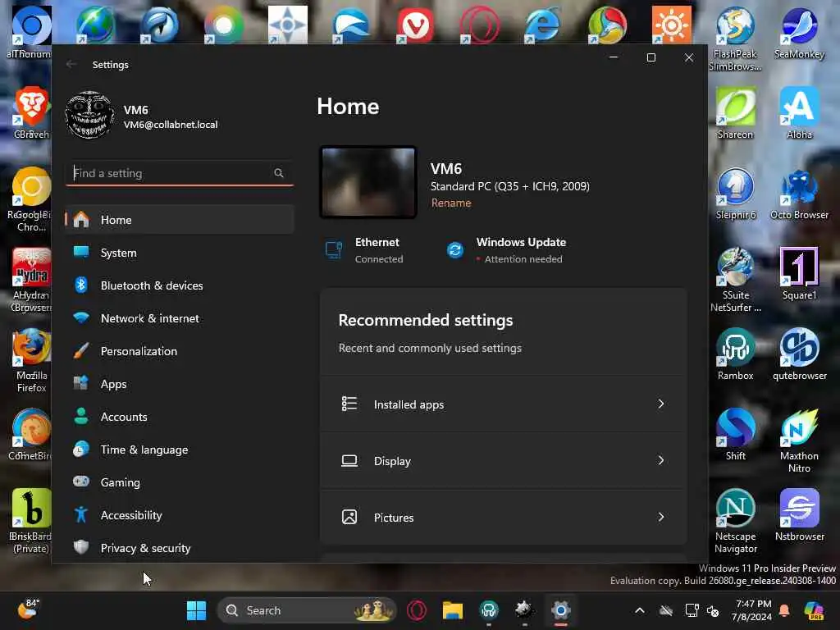
Task: Click VM6@collabnet.local account text
Action: (171, 125)
